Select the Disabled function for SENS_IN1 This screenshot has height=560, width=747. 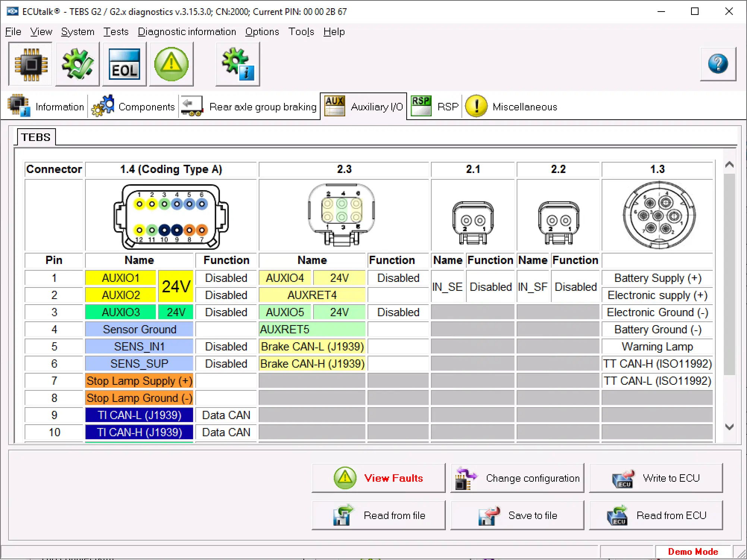226,347
